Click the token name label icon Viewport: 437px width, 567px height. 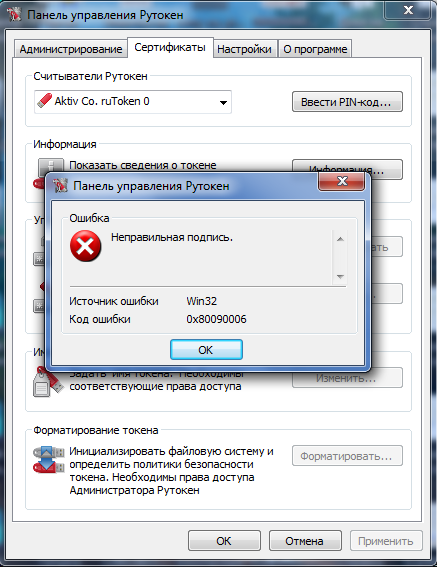[48, 383]
